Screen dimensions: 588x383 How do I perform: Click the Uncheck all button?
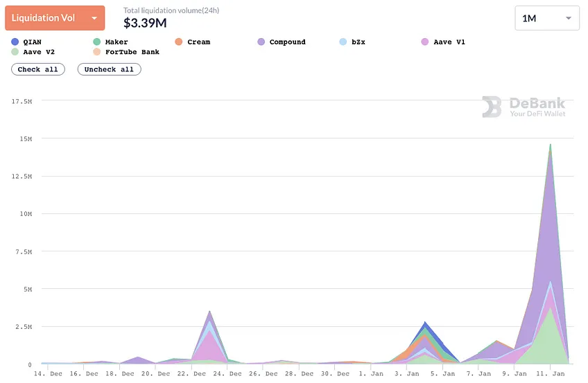point(109,69)
